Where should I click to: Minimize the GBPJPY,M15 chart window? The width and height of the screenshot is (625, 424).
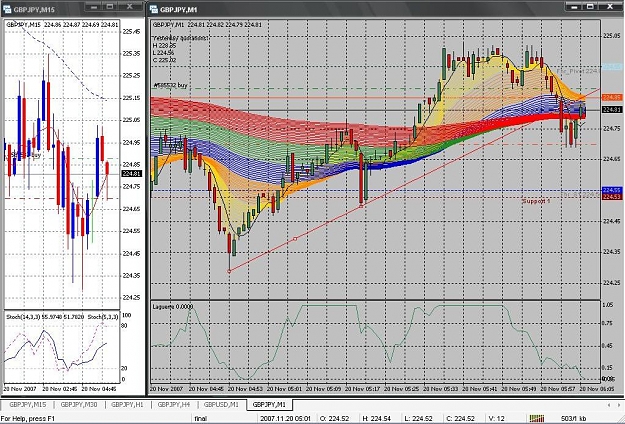(94, 7)
